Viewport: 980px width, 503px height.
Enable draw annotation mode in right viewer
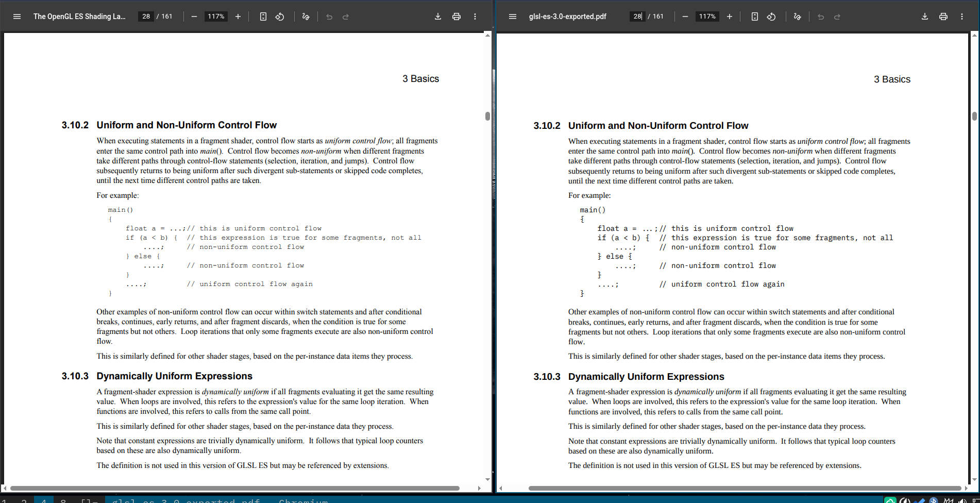coord(798,16)
